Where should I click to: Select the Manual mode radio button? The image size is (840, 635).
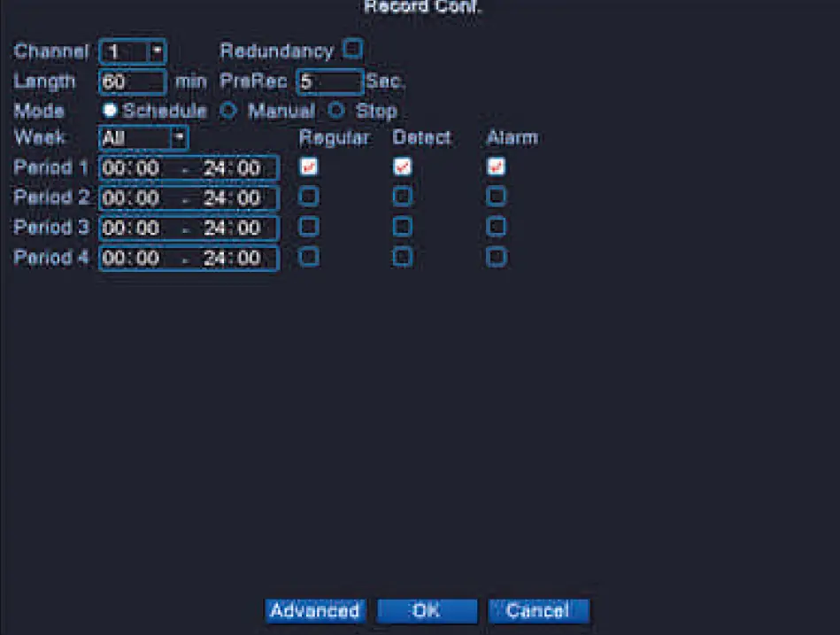(x=228, y=111)
